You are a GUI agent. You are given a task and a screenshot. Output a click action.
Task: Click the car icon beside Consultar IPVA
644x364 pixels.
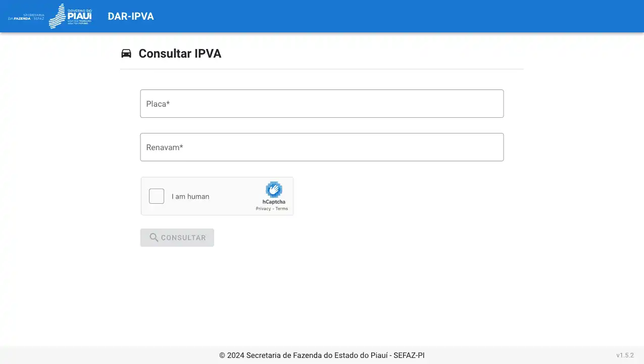(126, 54)
